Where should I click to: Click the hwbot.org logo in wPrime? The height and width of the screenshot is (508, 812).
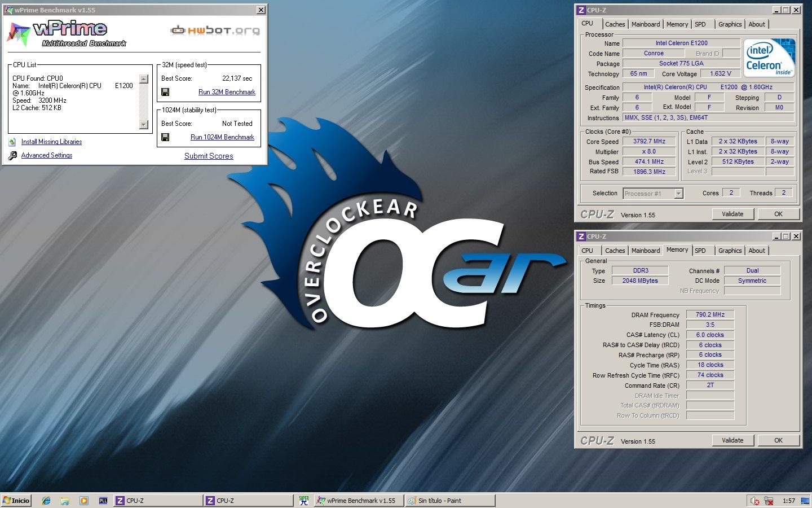coord(215,30)
